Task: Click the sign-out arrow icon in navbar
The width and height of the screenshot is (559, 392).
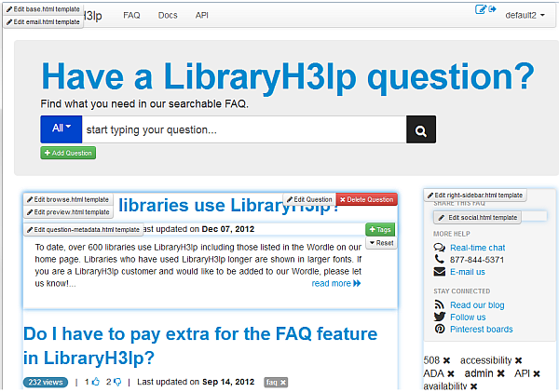Action: click(492, 9)
